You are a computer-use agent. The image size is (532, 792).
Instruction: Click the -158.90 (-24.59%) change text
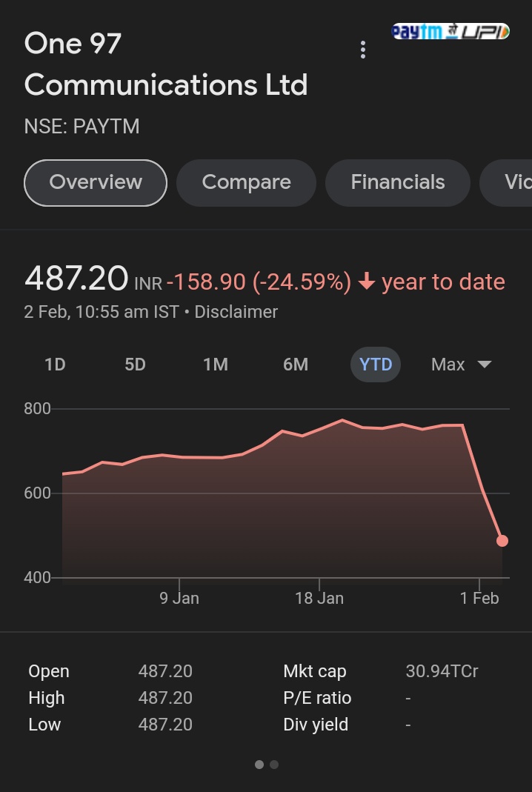tap(259, 282)
